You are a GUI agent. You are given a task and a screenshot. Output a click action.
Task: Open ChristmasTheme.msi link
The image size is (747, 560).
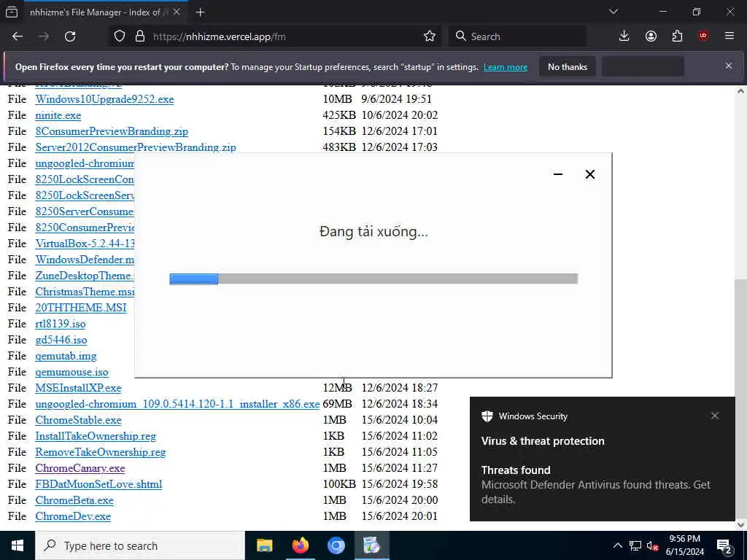click(85, 292)
